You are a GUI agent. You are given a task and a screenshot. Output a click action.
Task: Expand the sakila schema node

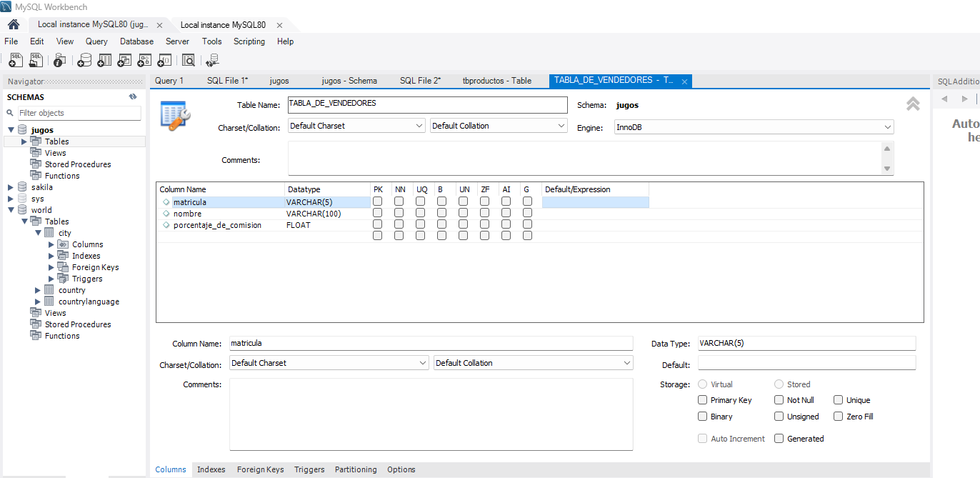click(11, 187)
